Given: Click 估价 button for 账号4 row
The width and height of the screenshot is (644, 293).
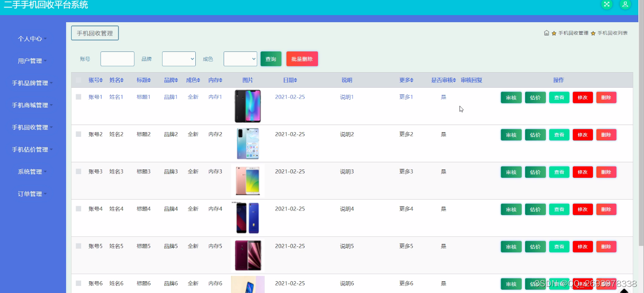Looking at the screenshot, I should tap(535, 209).
